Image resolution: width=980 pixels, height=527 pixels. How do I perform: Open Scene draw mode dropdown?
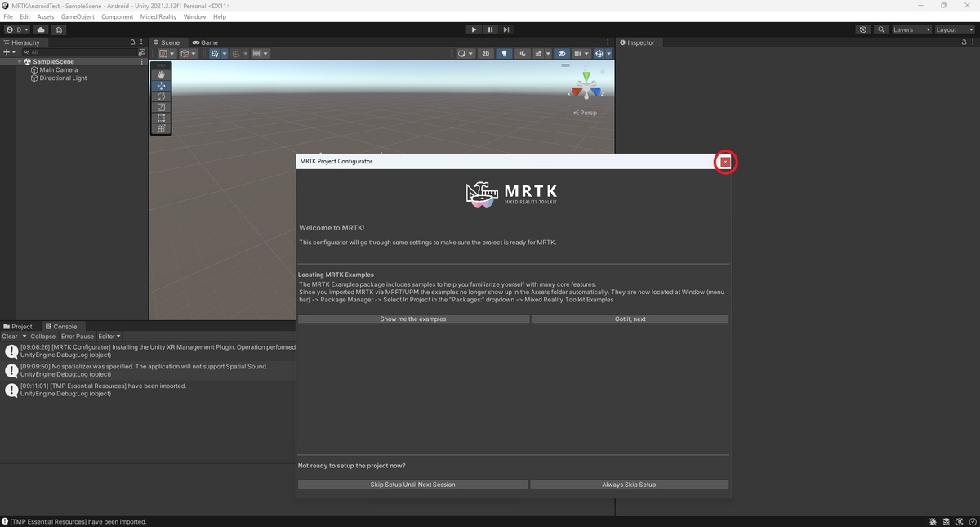coord(465,53)
